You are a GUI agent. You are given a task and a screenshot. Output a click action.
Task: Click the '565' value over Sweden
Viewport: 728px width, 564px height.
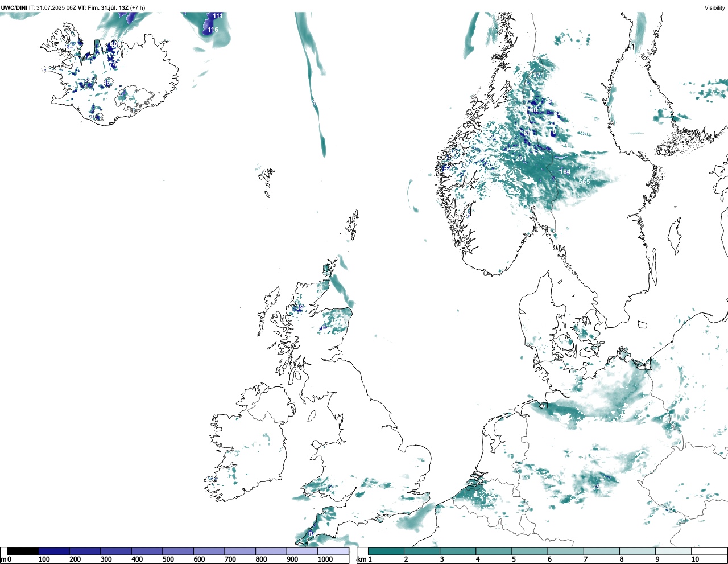(584, 182)
